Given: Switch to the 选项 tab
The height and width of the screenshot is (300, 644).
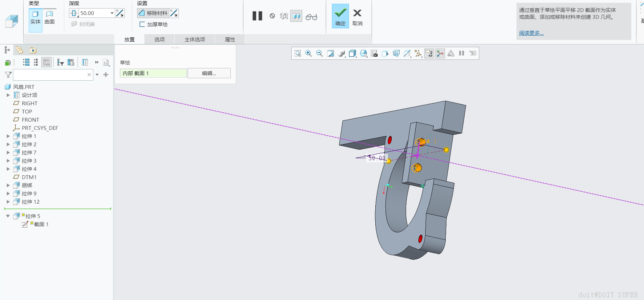Looking at the screenshot, I should point(159,39).
